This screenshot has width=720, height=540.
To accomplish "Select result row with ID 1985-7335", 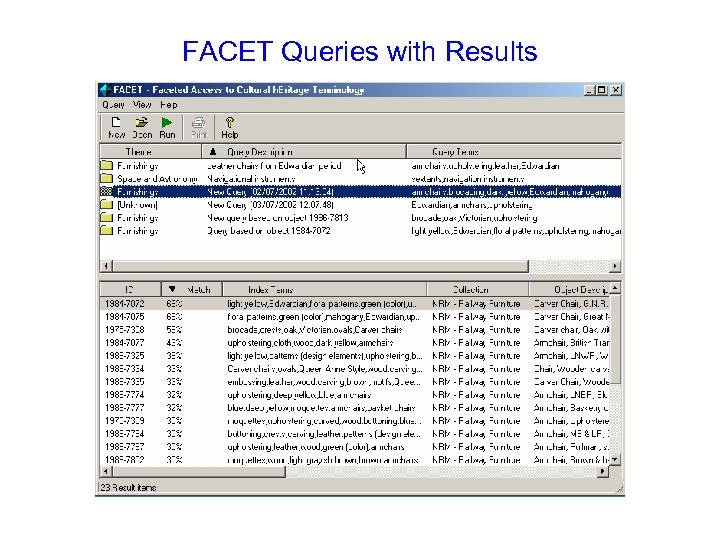I will tap(355, 382).
